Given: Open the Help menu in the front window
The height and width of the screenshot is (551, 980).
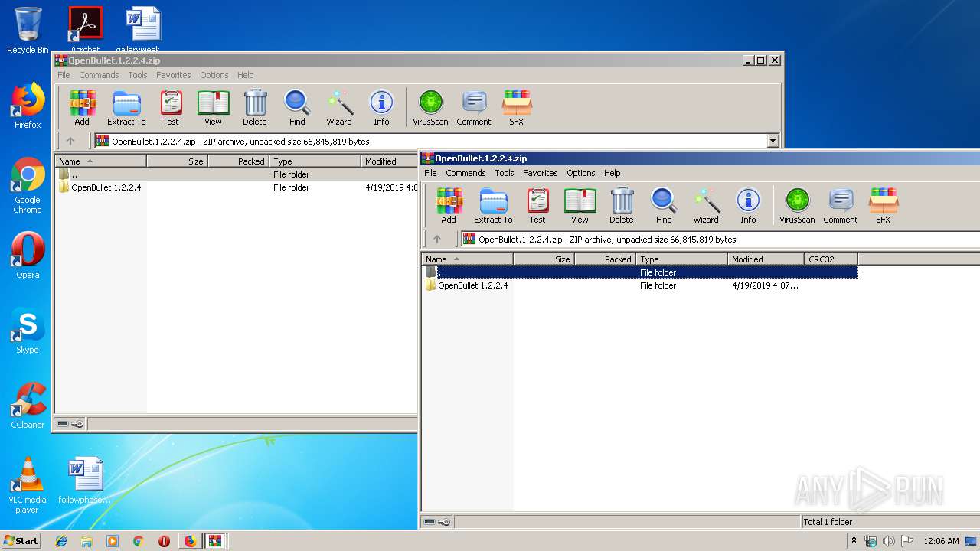Looking at the screenshot, I should 612,173.
